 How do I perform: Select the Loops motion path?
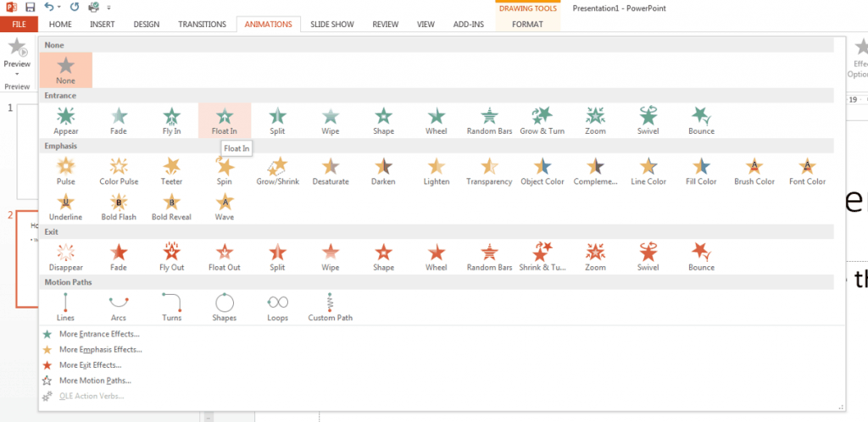tap(277, 308)
